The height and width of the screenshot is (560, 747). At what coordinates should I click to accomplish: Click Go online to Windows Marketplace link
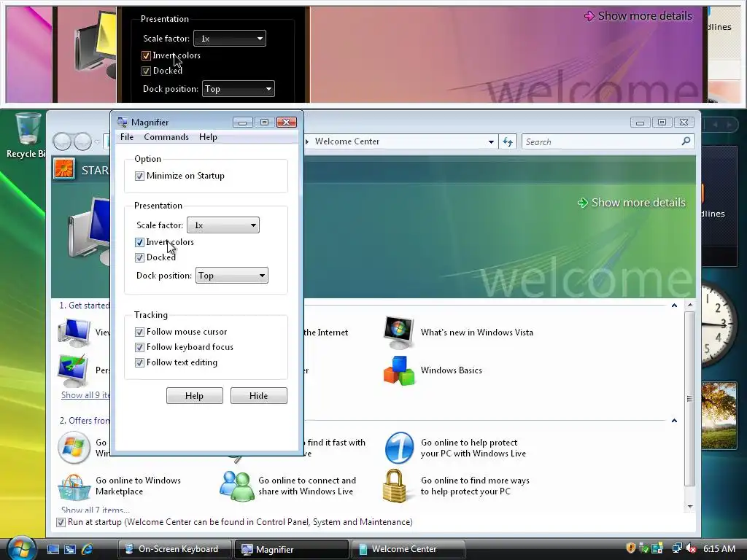click(x=138, y=486)
